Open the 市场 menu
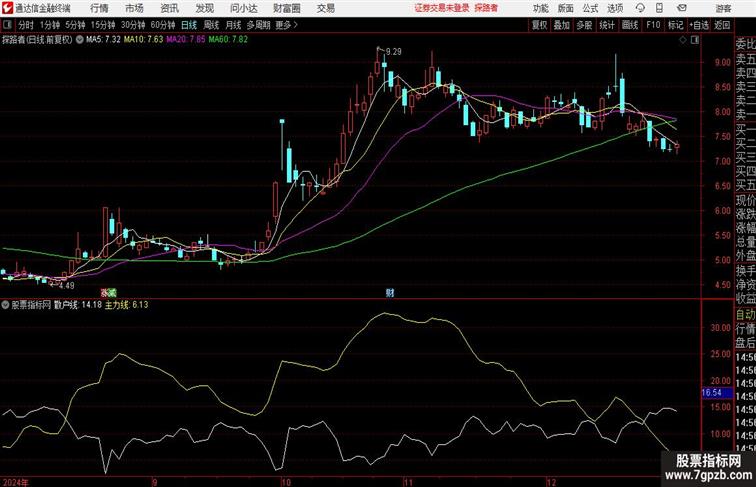Viewport: 756px width, 487px height. pyautogui.click(x=134, y=8)
